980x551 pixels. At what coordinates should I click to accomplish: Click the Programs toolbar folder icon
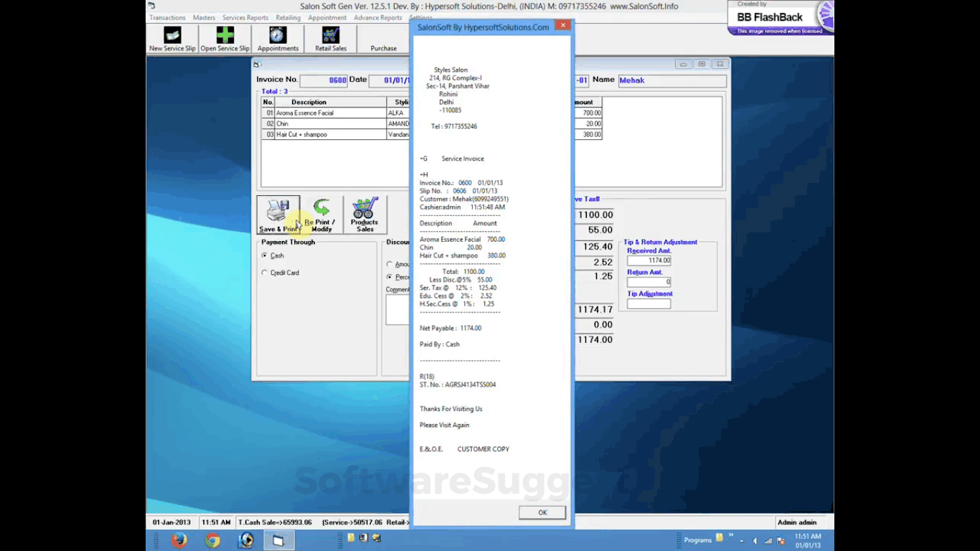click(x=720, y=538)
